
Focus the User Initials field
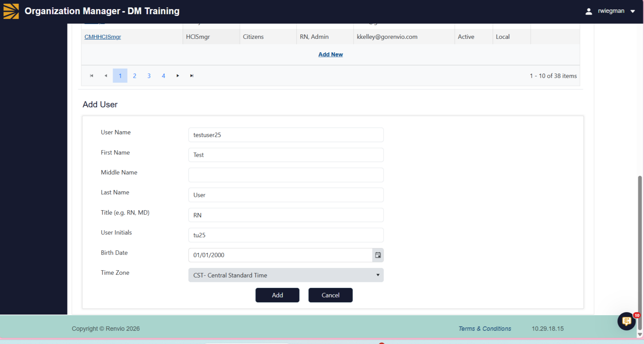pyautogui.click(x=286, y=235)
